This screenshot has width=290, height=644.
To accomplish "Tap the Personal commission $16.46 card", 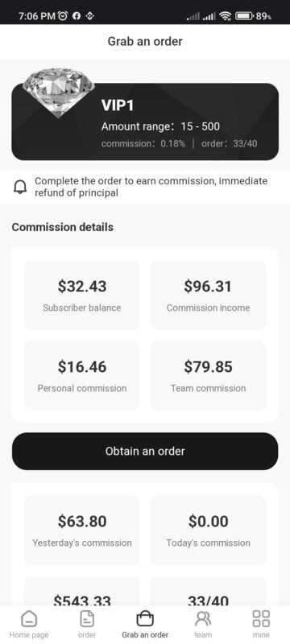I will (x=82, y=375).
